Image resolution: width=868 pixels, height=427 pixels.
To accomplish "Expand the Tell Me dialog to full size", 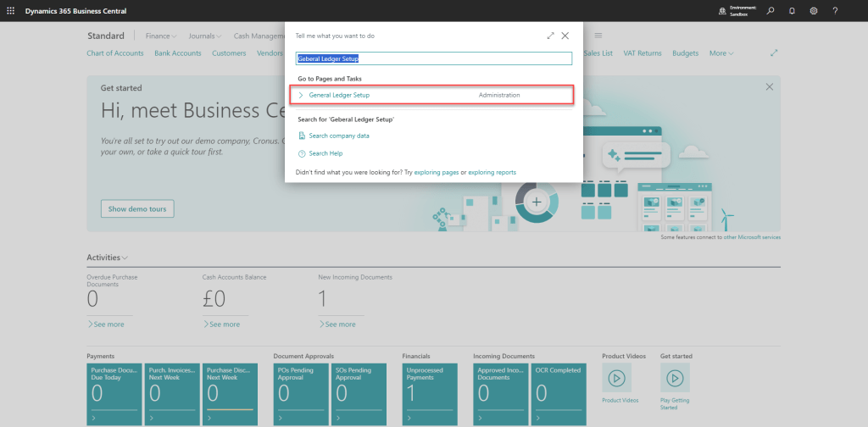I will click(x=551, y=36).
